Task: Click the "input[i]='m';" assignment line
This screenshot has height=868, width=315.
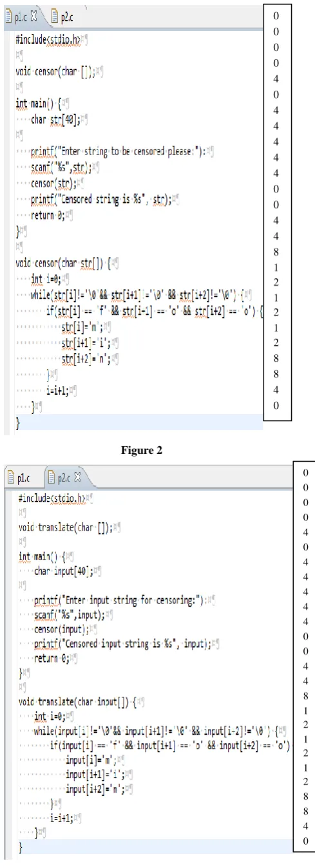Action: pyautogui.click(x=90, y=760)
